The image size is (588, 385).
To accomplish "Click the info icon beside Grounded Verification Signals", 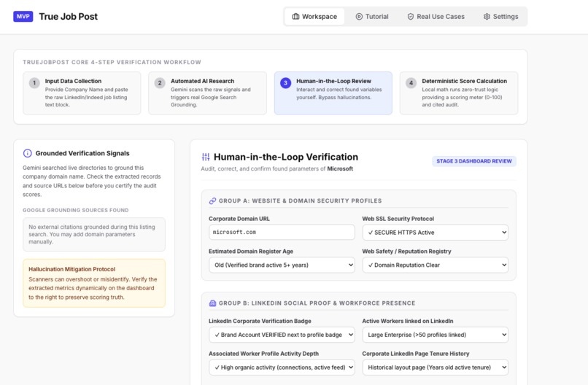I will point(28,153).
